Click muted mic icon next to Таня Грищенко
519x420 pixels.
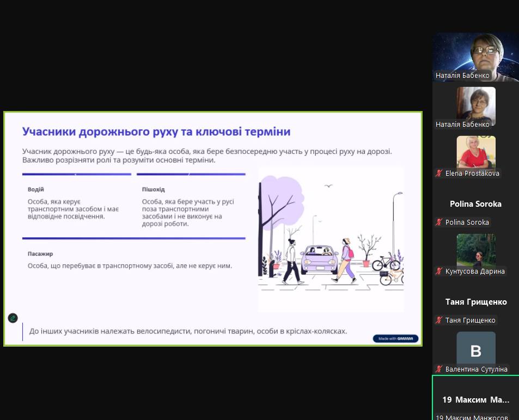tap(439, 320)
